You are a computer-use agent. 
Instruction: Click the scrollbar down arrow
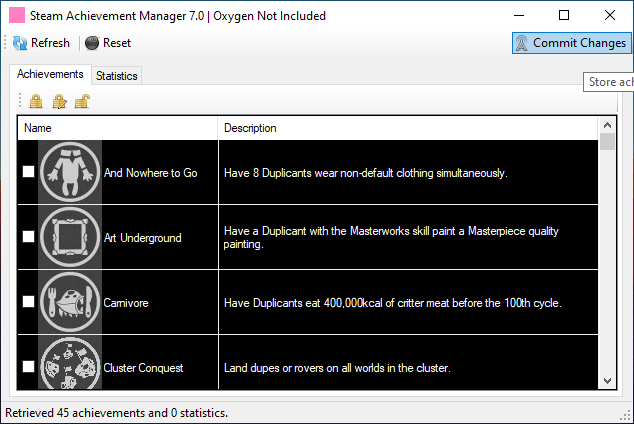[607, 381]
